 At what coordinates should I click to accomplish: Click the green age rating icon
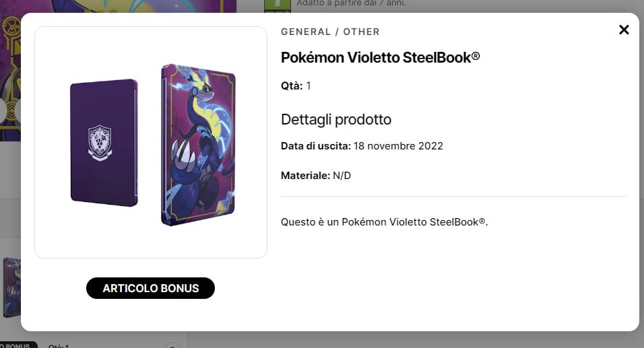[277, 4]
